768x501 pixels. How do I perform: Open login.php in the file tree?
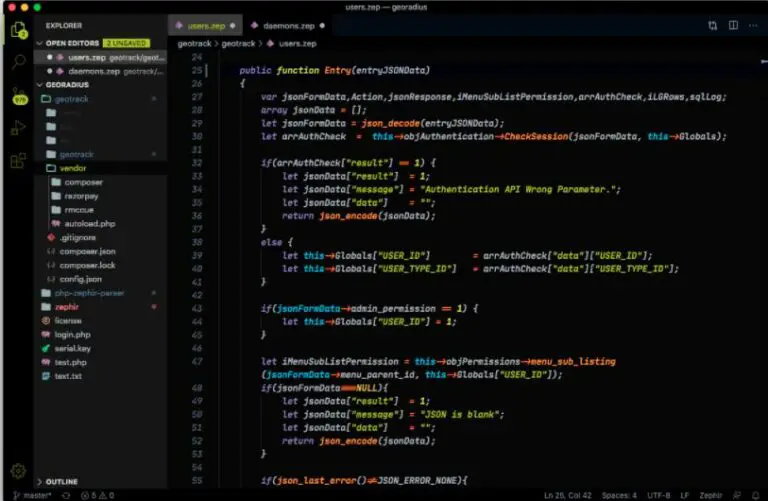(72, 334)
